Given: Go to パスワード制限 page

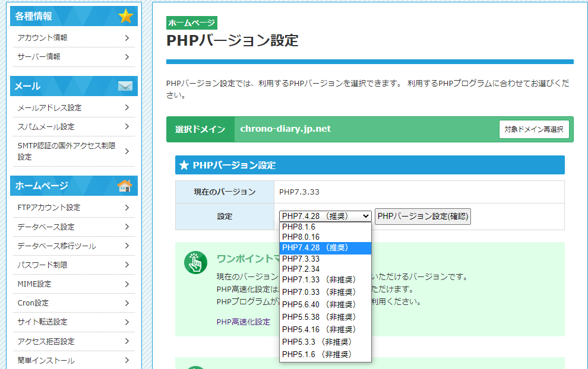Looking at the screenshot, I should (74, 265).
